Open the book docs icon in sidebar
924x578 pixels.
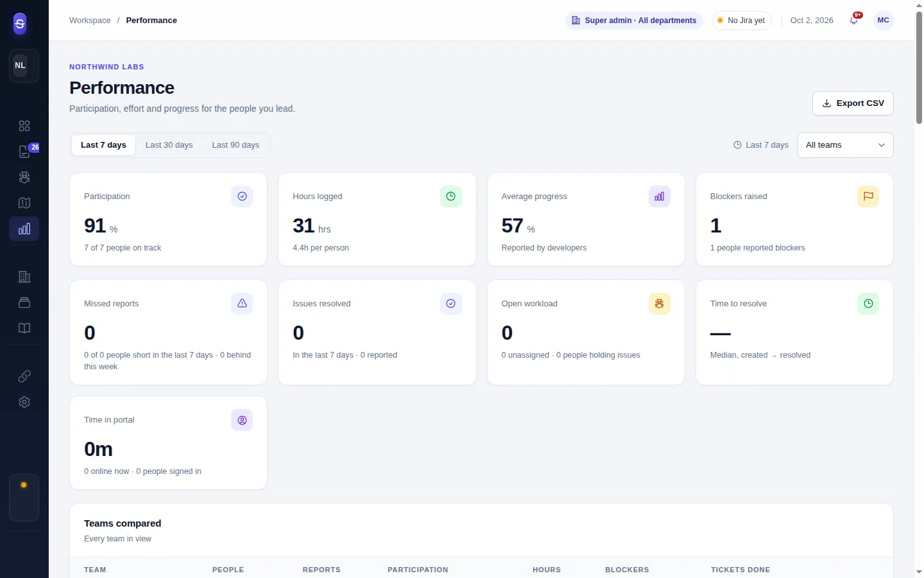(x=24, y=328)
